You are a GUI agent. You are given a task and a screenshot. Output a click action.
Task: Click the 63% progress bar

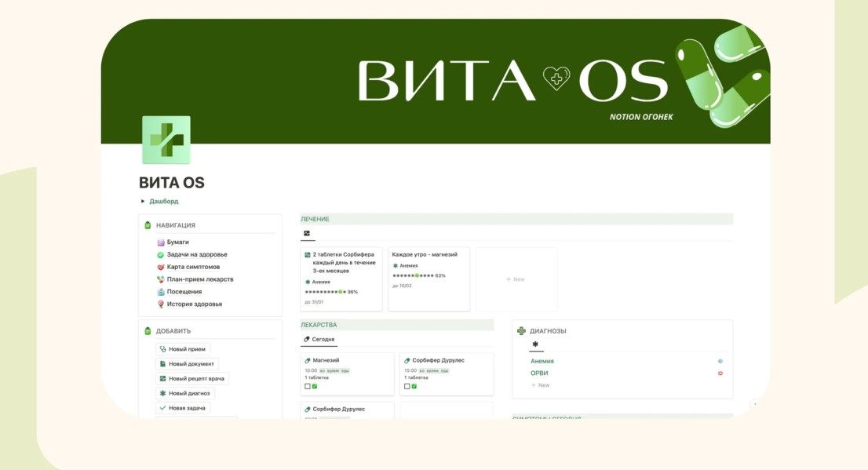[419, 275]
